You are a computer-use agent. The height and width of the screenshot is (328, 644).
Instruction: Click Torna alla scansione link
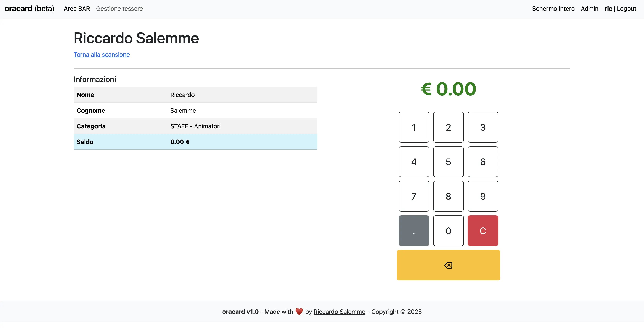pos(102,55)
